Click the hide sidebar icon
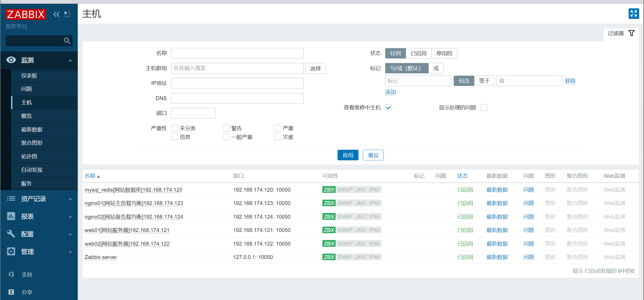644x300 pixels. tap(67, 14)
